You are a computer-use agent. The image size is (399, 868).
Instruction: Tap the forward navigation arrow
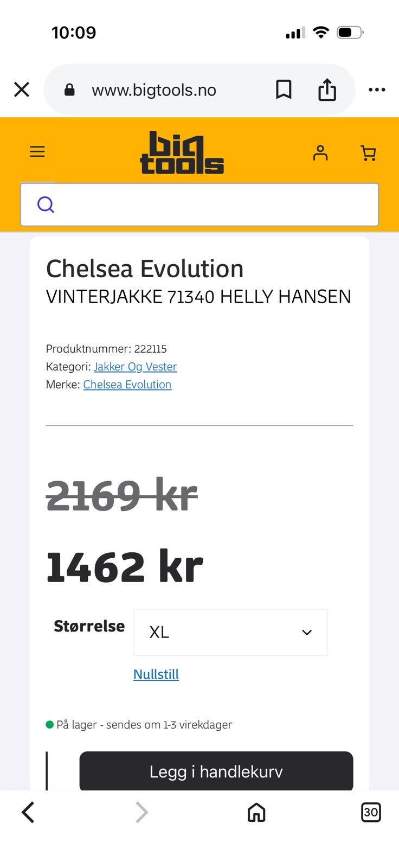click(141, 812)
